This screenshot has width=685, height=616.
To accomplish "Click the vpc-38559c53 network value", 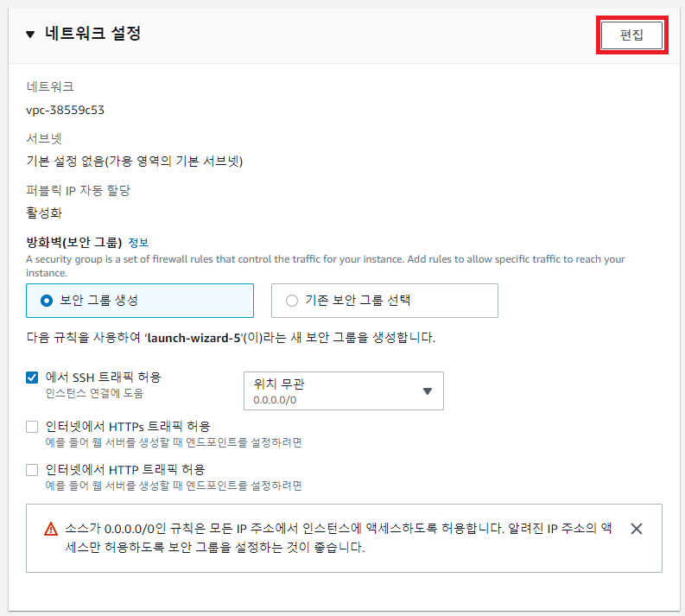I will [66, 110].
